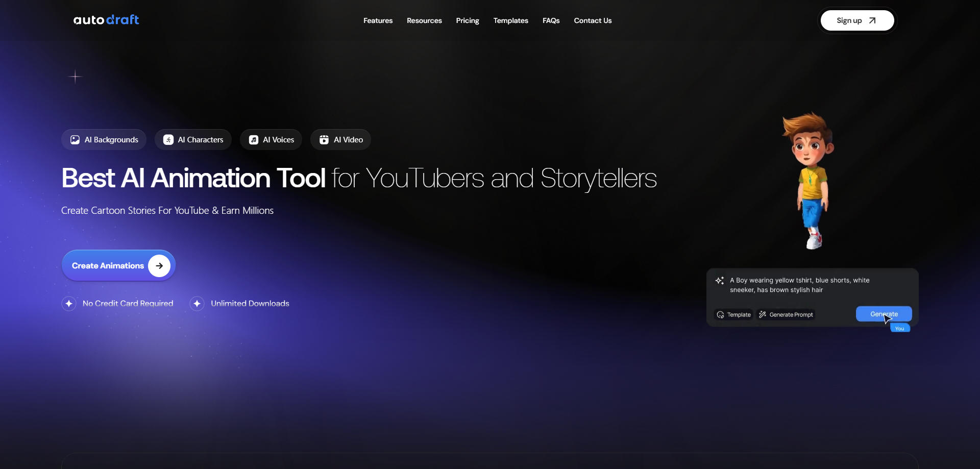Click the AI Voices music note icon
This screenshot has height=469, width=980.
[x=254, y=140]
